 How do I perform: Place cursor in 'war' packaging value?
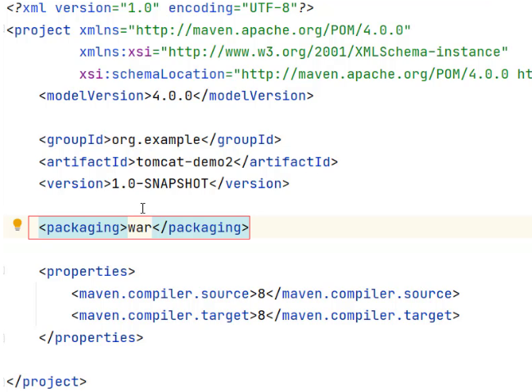[140, 228]
